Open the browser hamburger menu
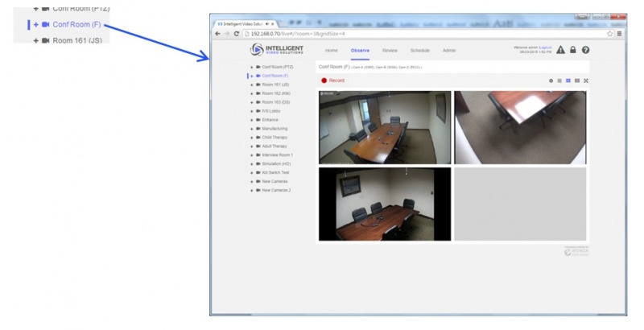 coord(619,34)
